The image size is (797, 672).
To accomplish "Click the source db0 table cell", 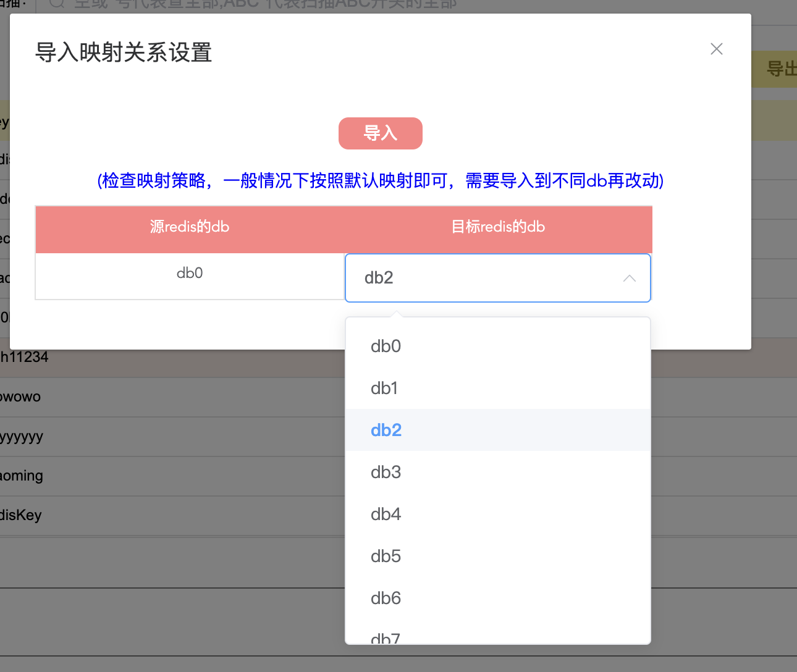I will (x=190, y=273).
